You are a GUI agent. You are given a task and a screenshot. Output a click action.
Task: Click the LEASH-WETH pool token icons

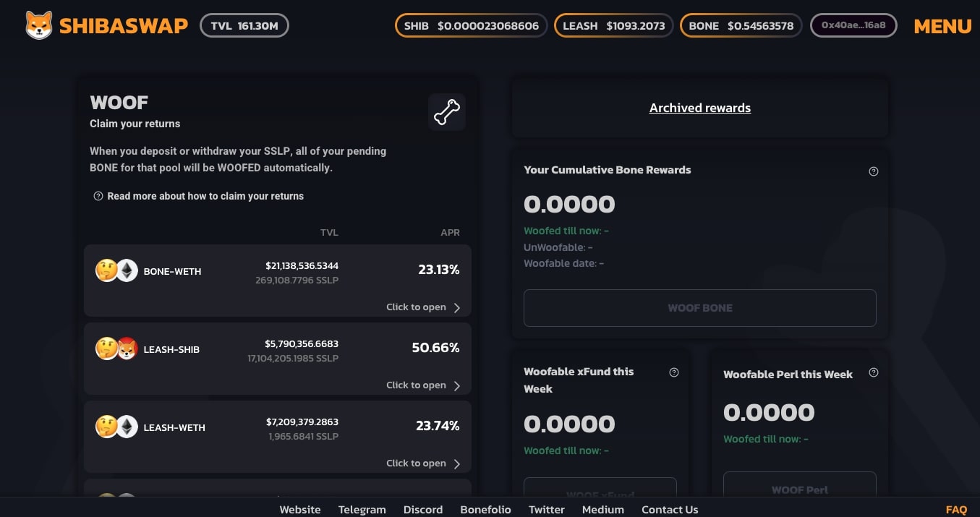click(x=116, y=427)
